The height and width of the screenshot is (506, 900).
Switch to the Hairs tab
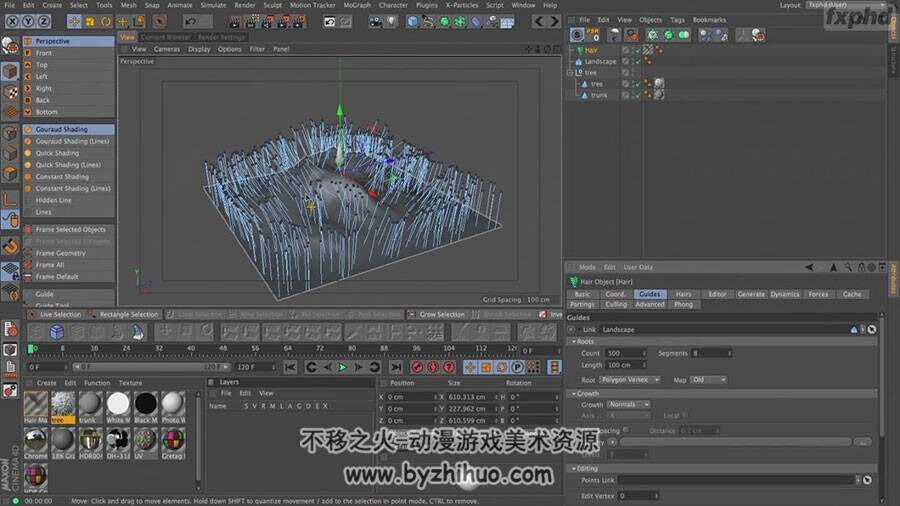[x=683, y=294]
